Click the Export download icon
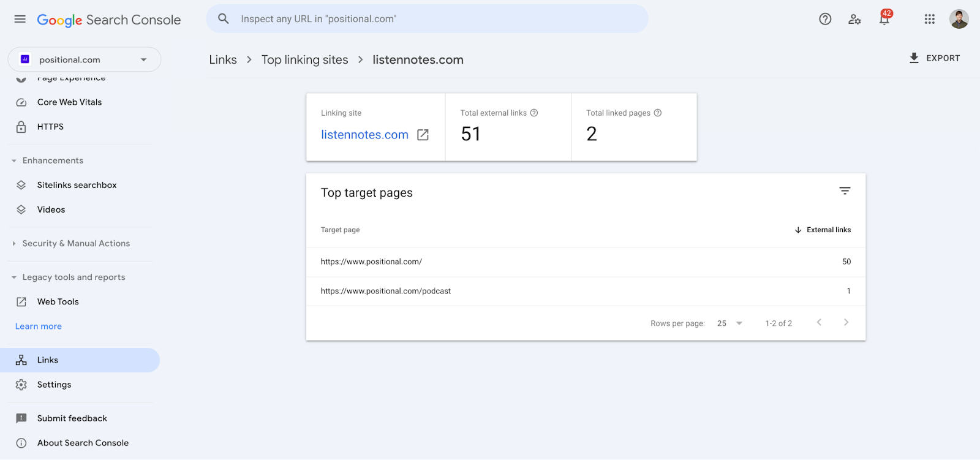Screen dimensions: 980x460 (914, 58)
